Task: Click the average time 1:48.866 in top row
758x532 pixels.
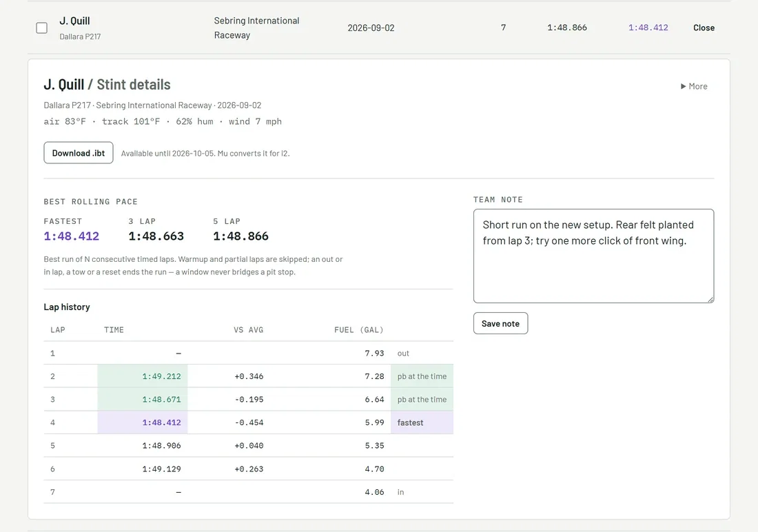Action: tap(567, 28)
